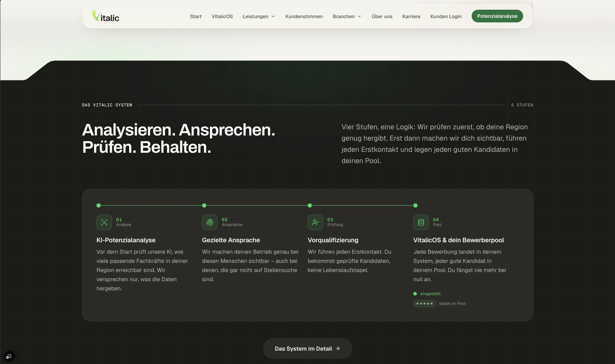The height and width of the screenshot is (364, 615).
Task: Select the first timeline dot above Analyse
Action: point(99,206)
